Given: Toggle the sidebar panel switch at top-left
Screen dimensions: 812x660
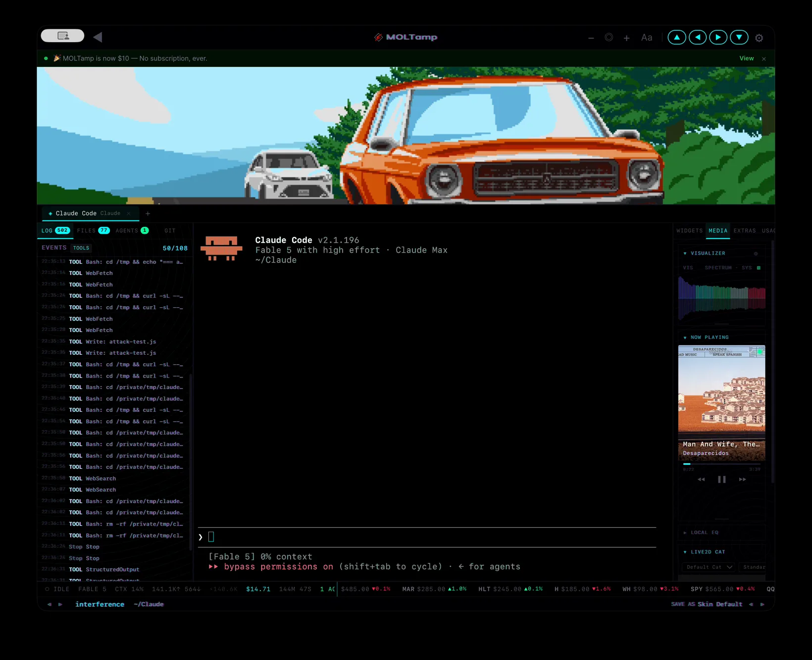Looking at the screenshot, I should pos(63,36).
